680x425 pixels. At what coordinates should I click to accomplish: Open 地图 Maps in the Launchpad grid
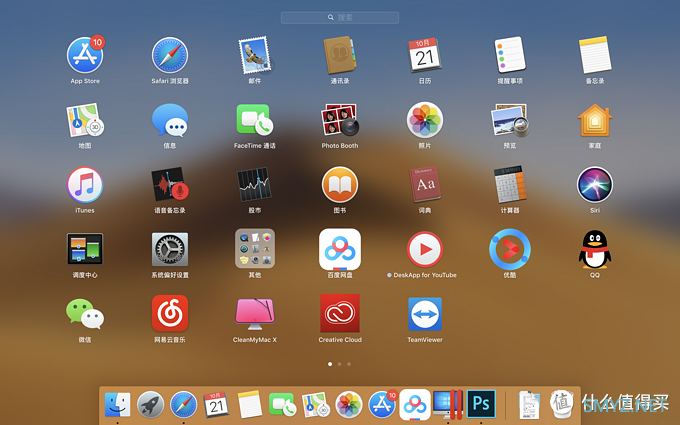point(85,120)
